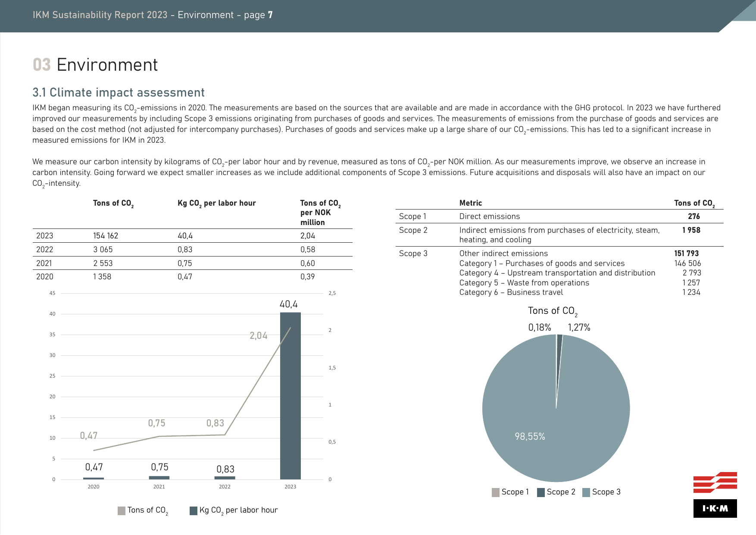756x535 pixels.
Task: Click the Scope 1 pie legend swatch
Action: point(496,492)
